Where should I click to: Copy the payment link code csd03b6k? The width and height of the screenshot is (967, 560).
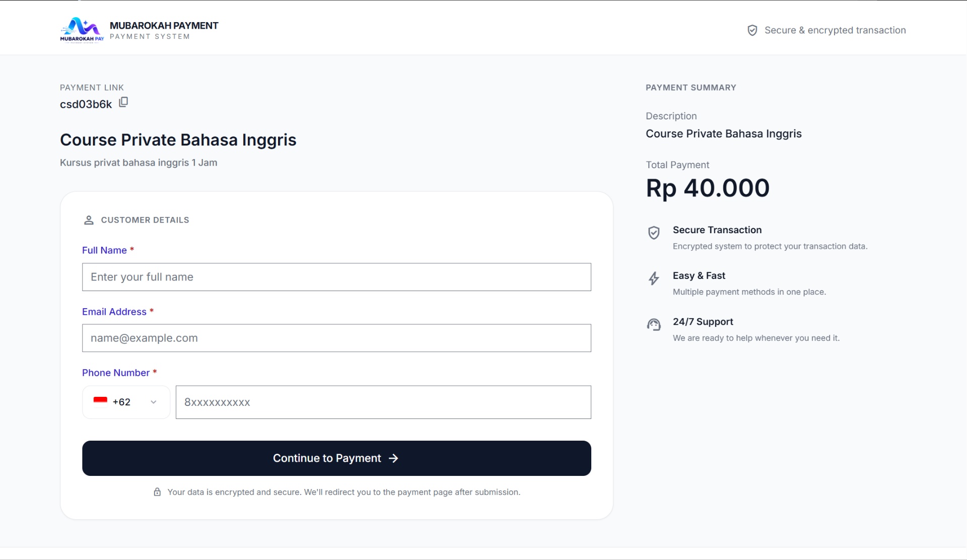tap(123, 102)
